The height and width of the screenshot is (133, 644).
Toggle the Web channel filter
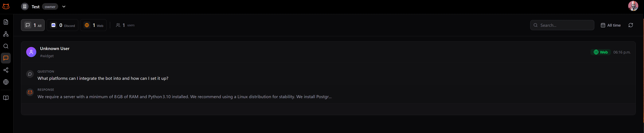click(93, 25)
